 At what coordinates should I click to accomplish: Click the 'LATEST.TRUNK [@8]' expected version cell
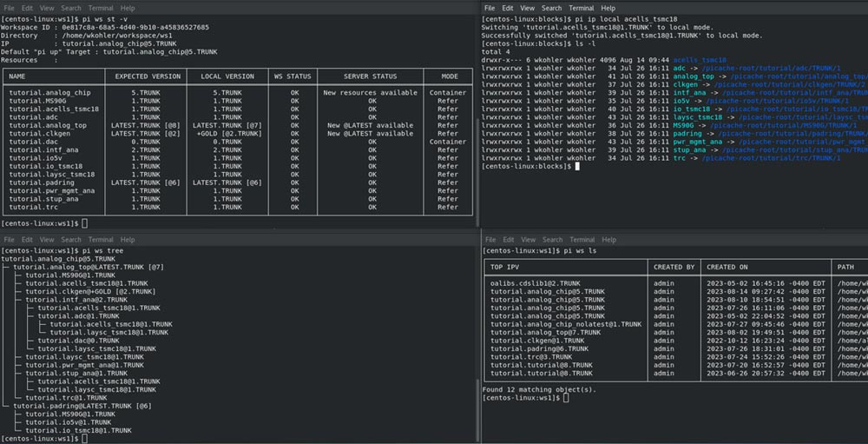click(x=146, y=126)
